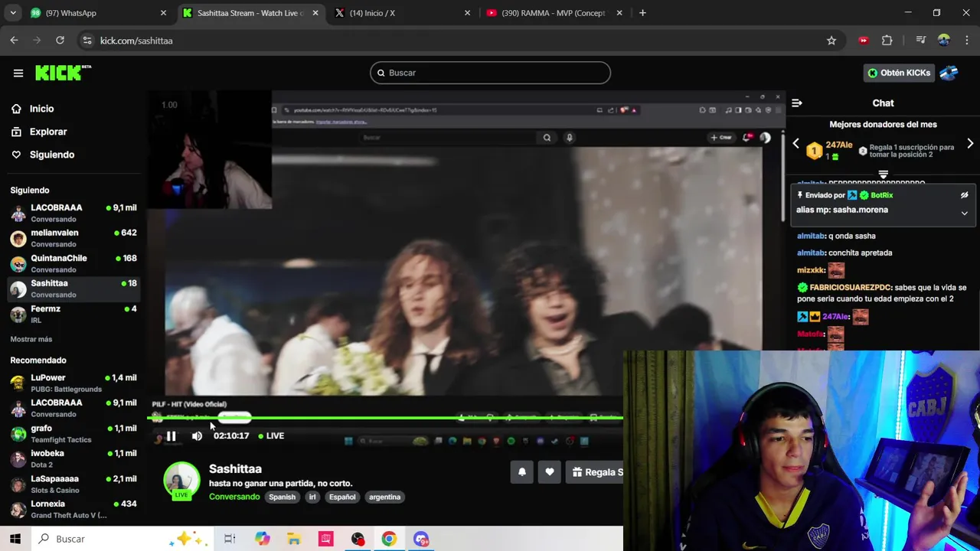
Task: Open File Explorer from taskbar
Action: tap(294, 539)
